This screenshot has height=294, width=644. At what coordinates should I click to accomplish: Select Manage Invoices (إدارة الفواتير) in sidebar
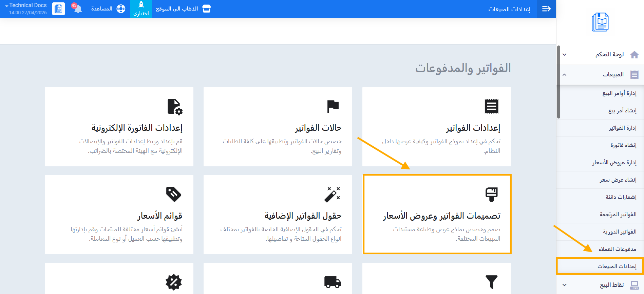coord(622,128)
